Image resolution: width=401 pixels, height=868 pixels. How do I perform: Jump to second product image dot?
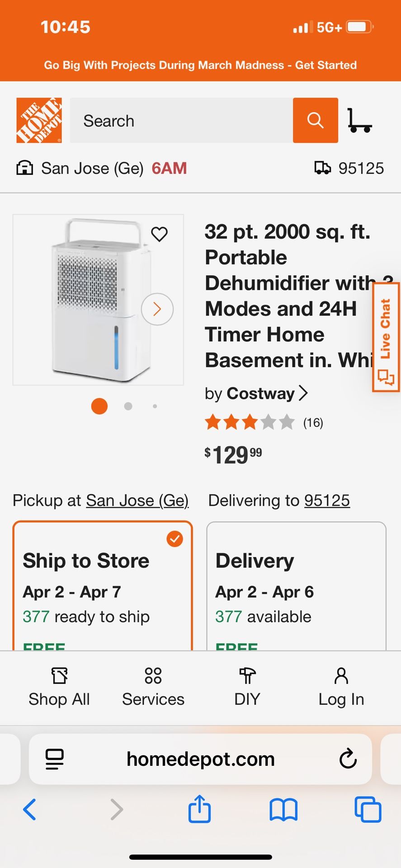pyautogui.click(x=128, y=406)
